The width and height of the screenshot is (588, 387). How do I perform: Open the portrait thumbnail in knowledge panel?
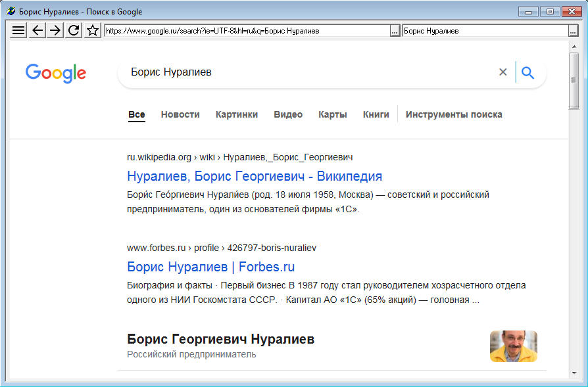pos(514,346)
